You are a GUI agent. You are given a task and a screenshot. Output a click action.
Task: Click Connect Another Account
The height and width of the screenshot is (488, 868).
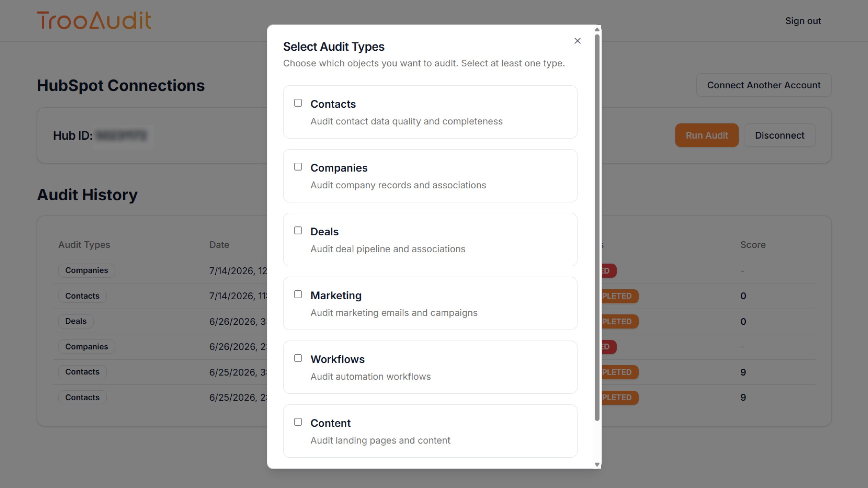click(764, 85)
